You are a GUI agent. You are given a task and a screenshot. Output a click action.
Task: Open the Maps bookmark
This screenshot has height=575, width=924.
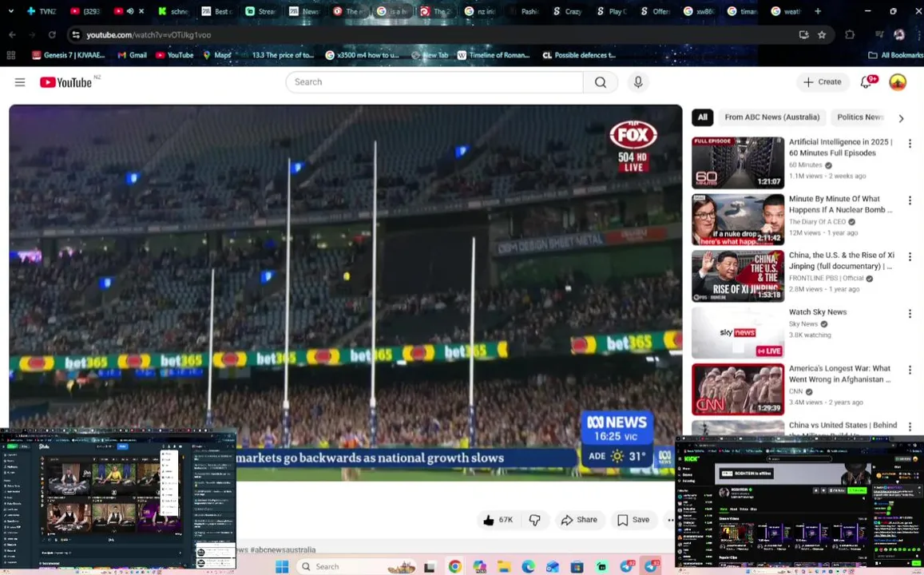click(217, 55)
